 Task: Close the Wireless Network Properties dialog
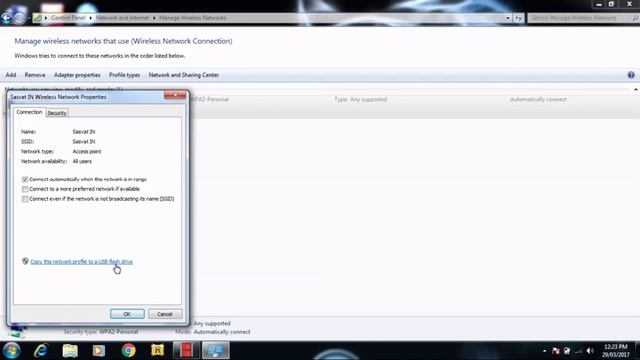(x=175, y=95)
